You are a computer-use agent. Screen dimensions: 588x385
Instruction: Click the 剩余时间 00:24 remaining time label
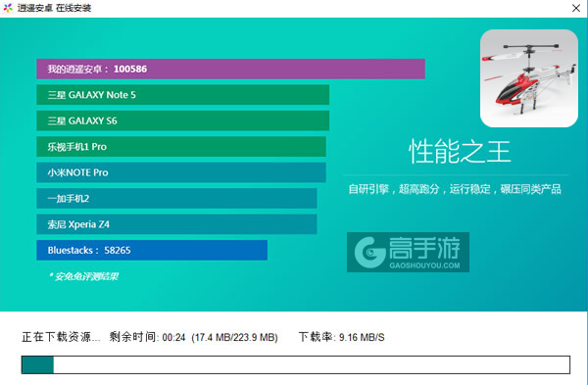[x=147, y=337]
